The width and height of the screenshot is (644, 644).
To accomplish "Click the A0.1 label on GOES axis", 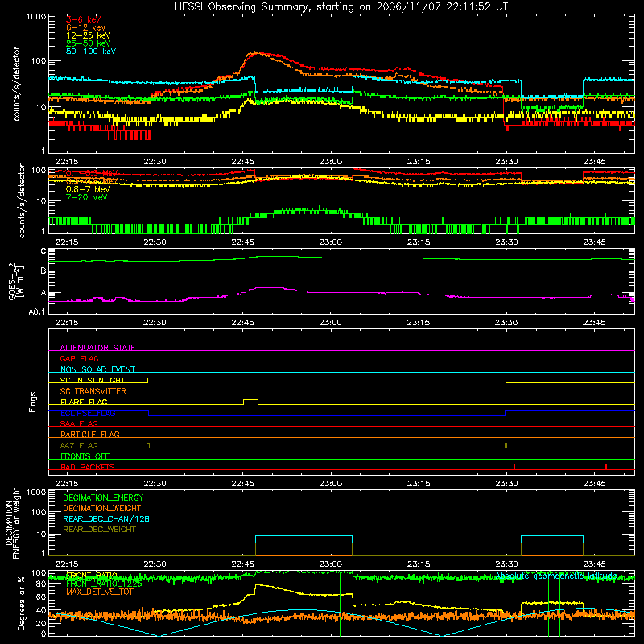I will 37,312.
